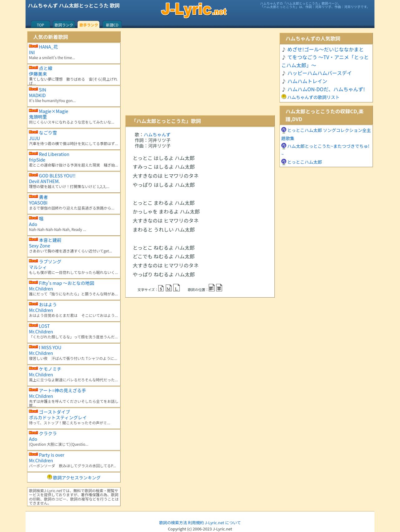Open song LOST
Viewport: 400px width, 532px height.
point(44,326)
